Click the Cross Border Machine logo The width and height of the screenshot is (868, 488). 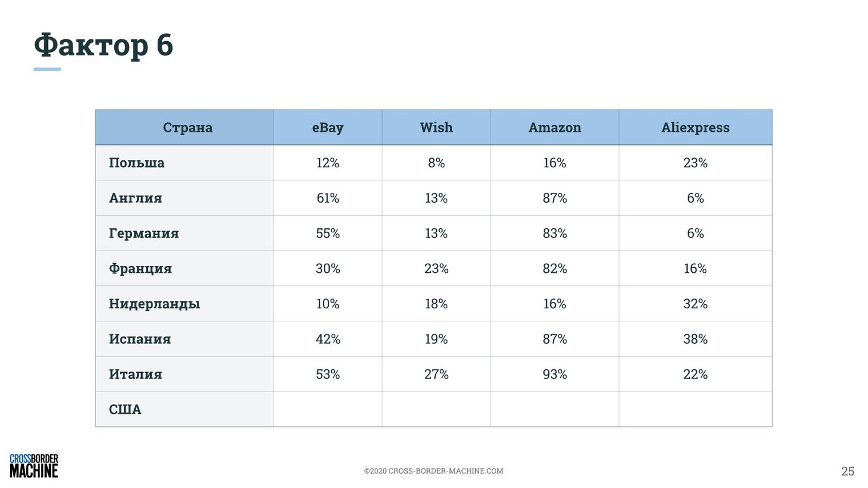tap(34, 466)
